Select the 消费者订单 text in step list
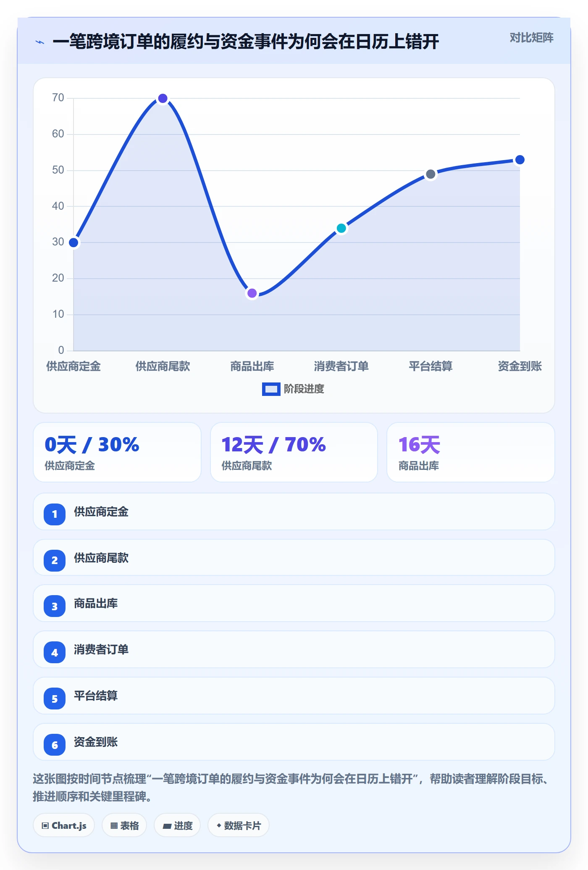The height and width of the screenshot is (870, 588). tap(101, 650)
